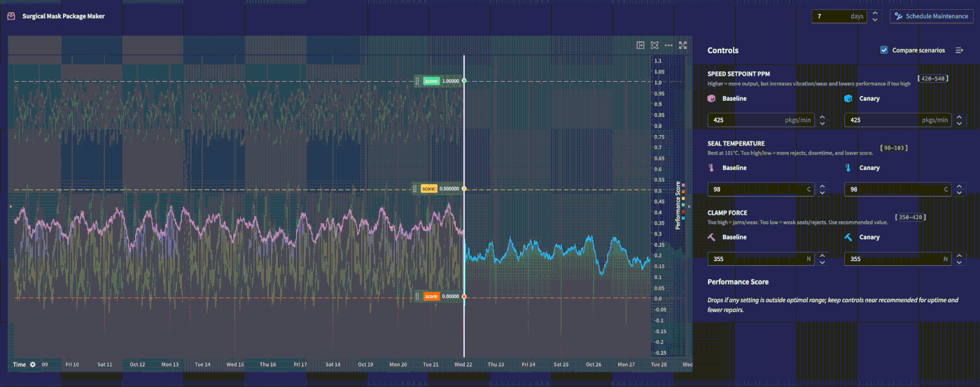Focus the Baseline speed setpoint input showing 425
Viewport: 980px width, 387px height.
click(762, 120)
